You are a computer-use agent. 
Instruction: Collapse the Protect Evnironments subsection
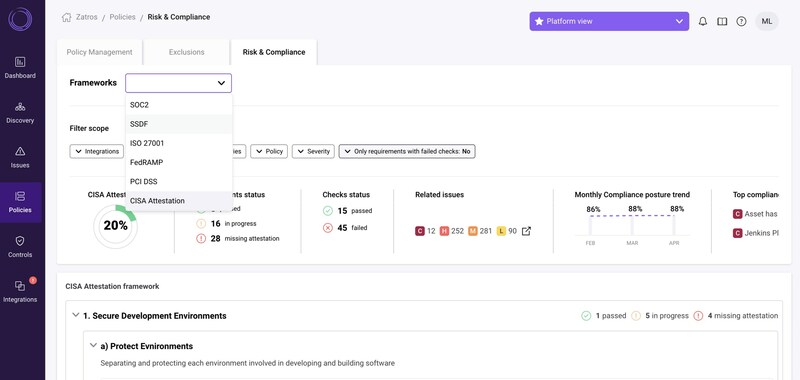click(x=93, y=345)
